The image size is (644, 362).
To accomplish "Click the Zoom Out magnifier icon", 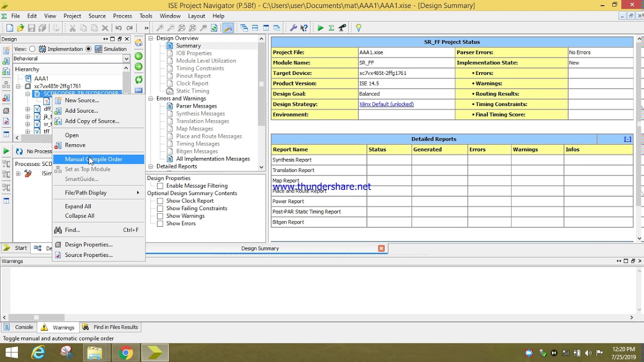I will pyautogui.click(x=171, y=28).
